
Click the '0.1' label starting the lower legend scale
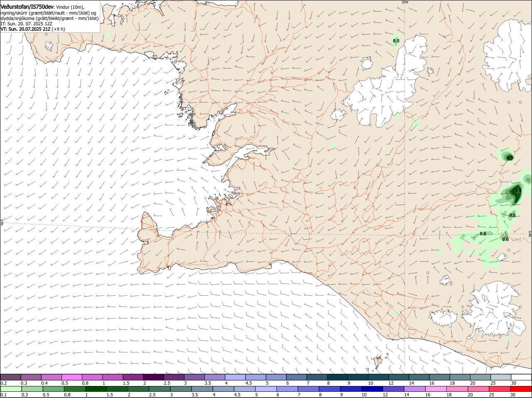point(3,395)
